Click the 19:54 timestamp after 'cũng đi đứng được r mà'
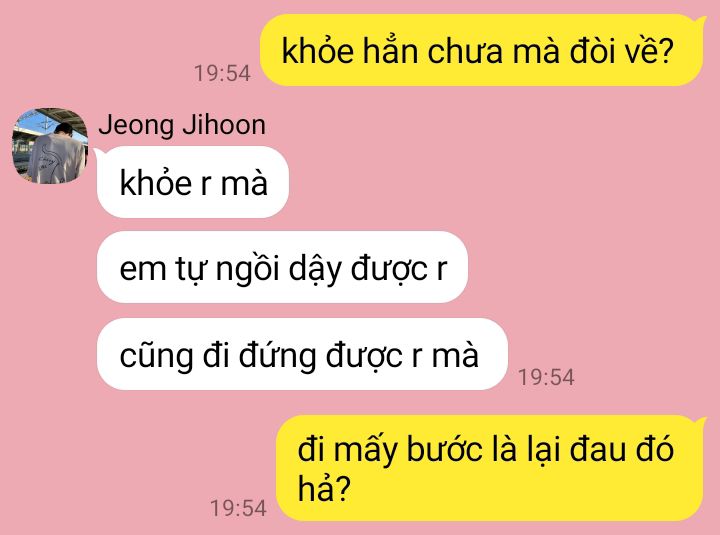Viewport: 720px width, 535px height. [x=546, y=377]
